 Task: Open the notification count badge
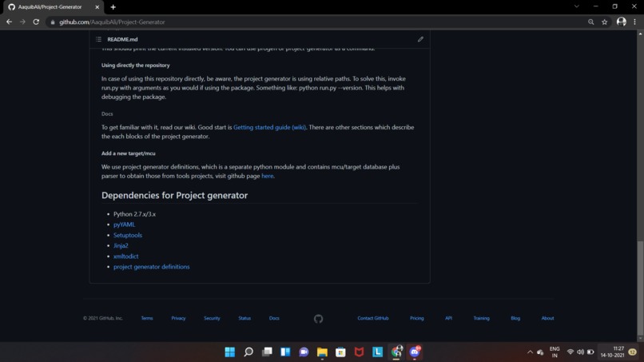[x=633, y=352]
